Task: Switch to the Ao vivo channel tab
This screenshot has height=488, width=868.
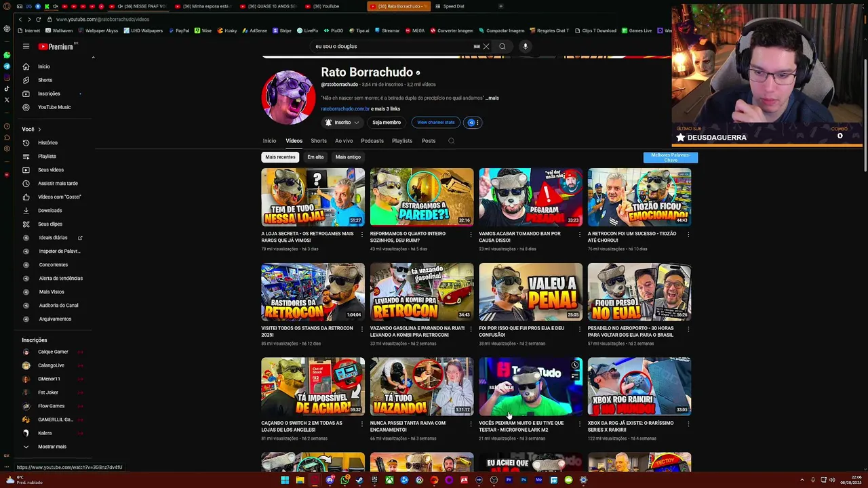Action: tap(344, 141)
